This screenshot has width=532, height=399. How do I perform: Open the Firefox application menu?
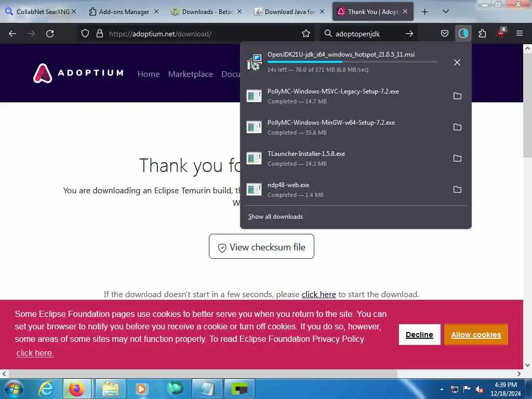click(520, 33)
